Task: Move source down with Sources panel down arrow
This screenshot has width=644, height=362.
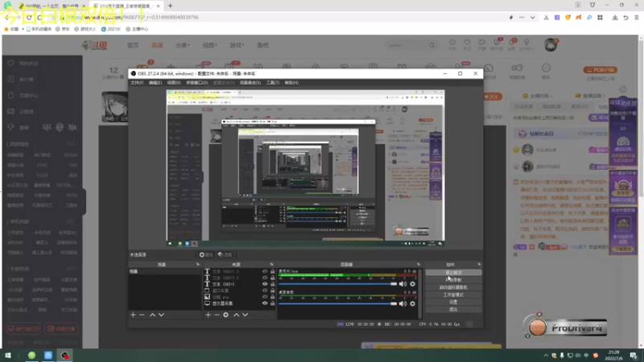Action: [246, 315]
